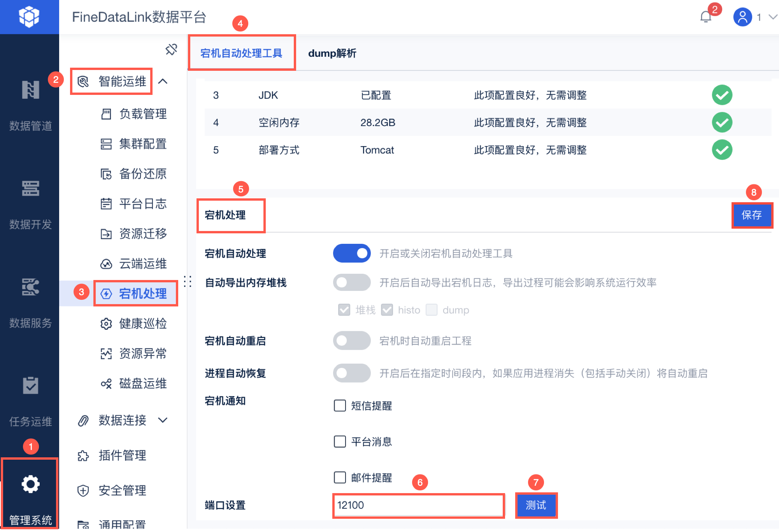Viewport: 779px width, 532px height.
Task: Expand the 数据连接 menu
Action: tap(123, 420)
